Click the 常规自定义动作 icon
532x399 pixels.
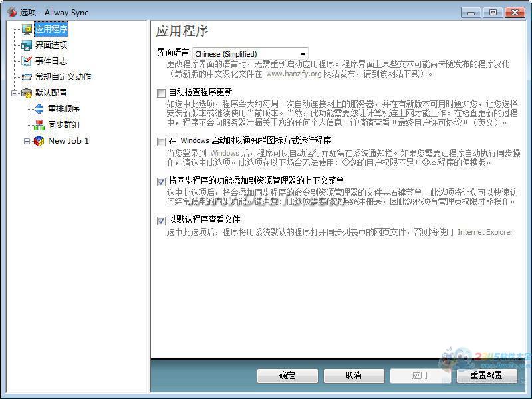[26, 77]
